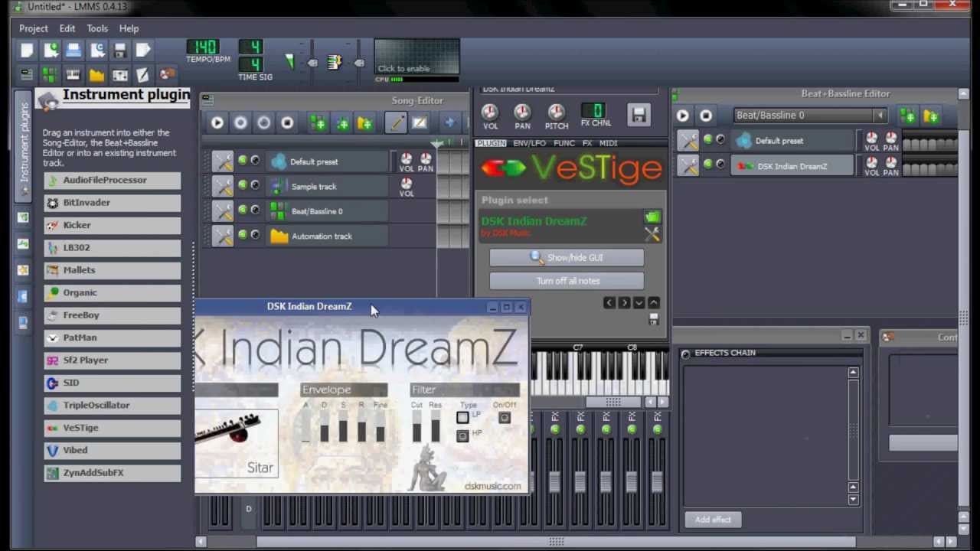Screen dimensions: 980x551
Task: Open the Edit menu
Action: 67,28
